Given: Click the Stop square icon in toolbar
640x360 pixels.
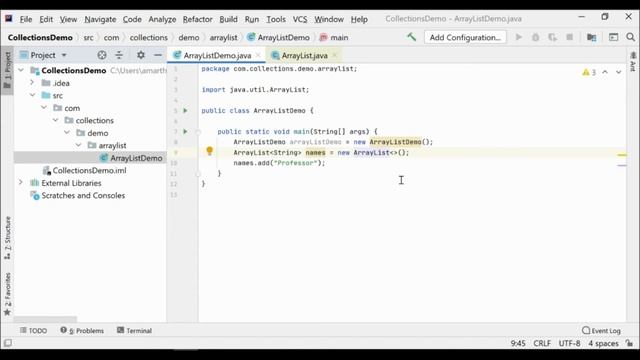Looking at the screenshot, I should [569, 37].
